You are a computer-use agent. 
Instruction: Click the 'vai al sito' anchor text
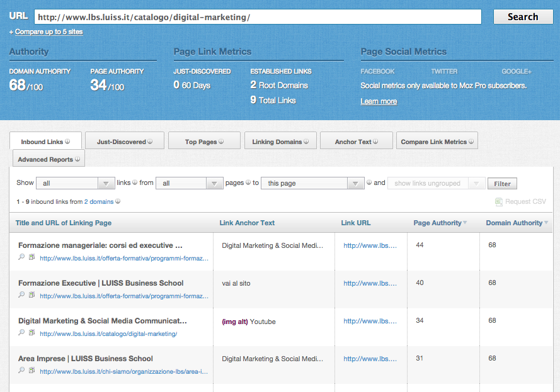pos(236,284)
